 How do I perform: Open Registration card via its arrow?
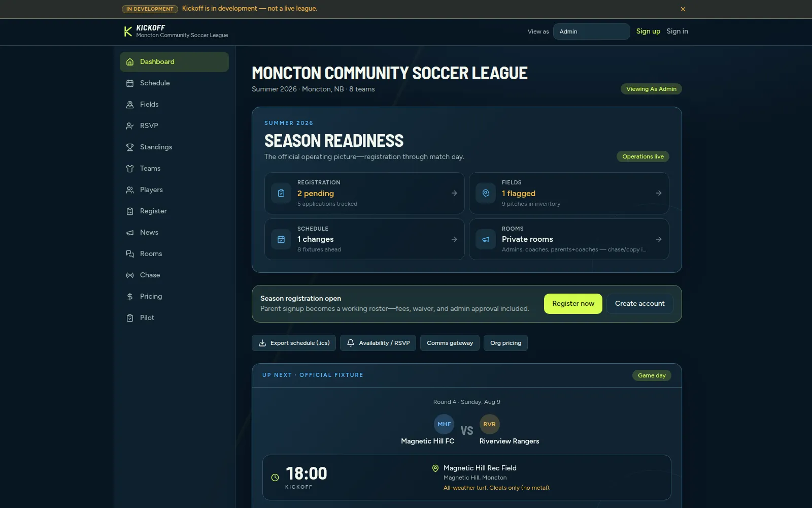454,193
